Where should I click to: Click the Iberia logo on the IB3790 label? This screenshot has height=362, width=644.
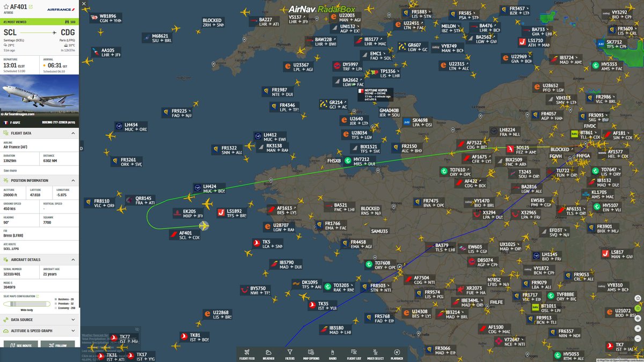coord(273,264)
